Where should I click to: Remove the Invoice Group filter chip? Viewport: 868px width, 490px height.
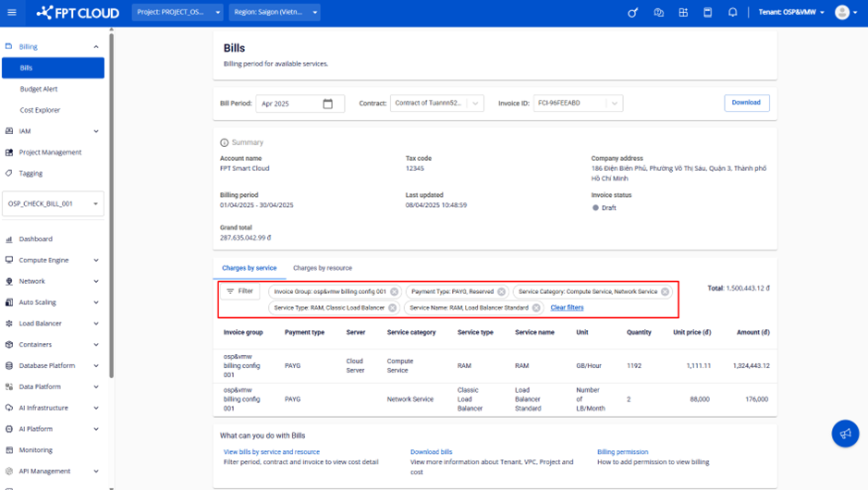395,291
